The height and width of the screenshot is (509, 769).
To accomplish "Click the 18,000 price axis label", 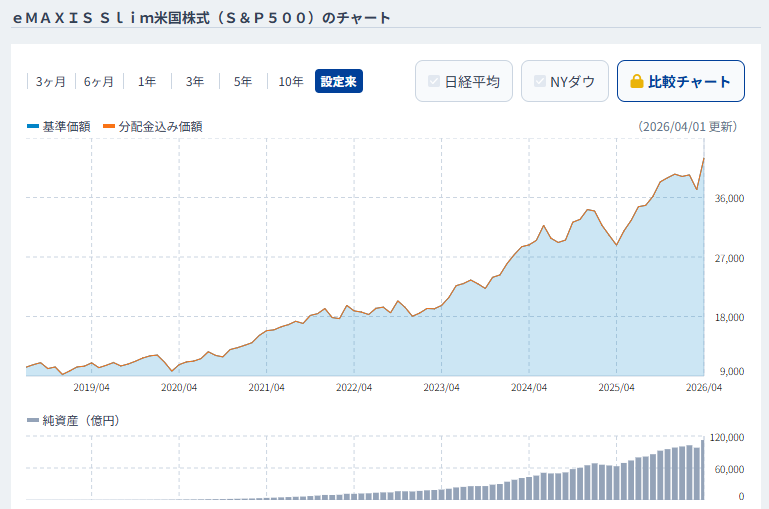I will click(x=729, y=317).
